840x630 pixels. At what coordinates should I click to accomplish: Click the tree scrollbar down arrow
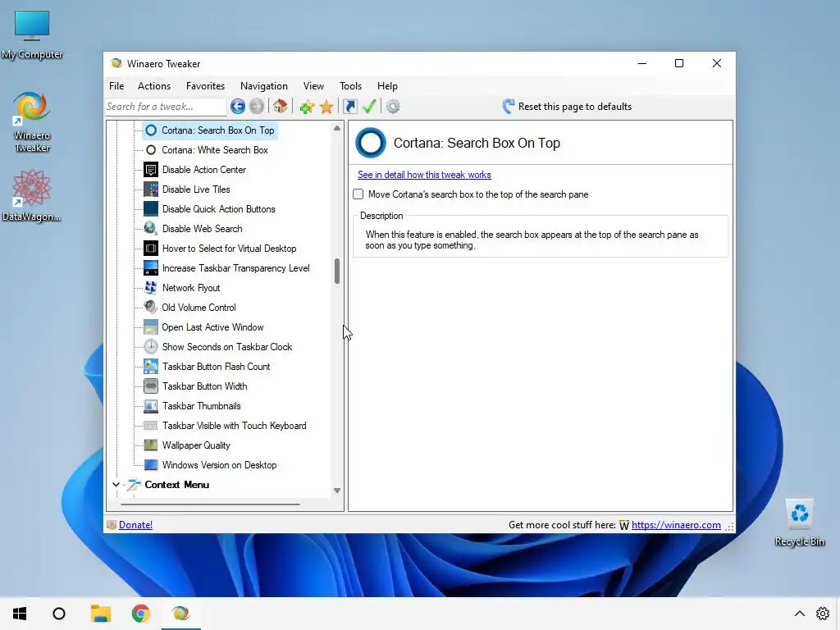(x=337, y=491)
